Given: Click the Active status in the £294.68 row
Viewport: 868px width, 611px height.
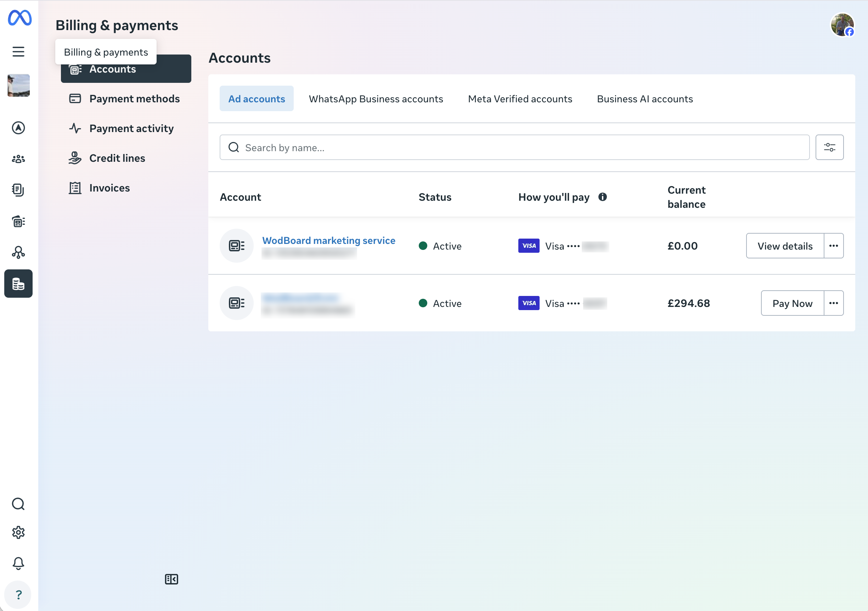Looking at the screenshot, I should coord(440,303).
